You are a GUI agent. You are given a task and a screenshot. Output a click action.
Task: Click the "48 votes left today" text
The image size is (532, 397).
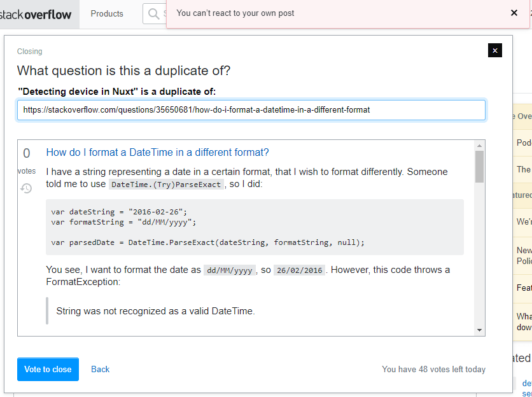[x=433, y=369]
